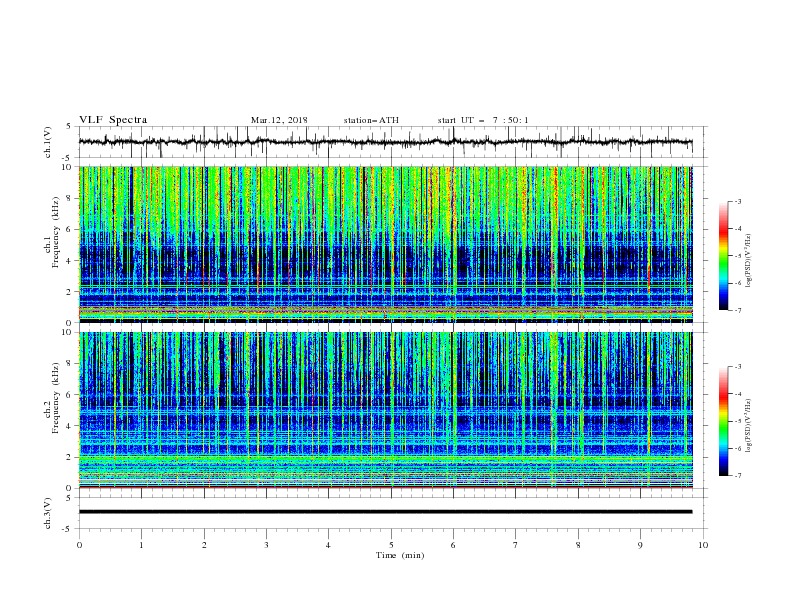Image resolution: width=792 pixels, height=612 pixels.
Task: Click time axis tick label "5"
Action: pos(391,545)
